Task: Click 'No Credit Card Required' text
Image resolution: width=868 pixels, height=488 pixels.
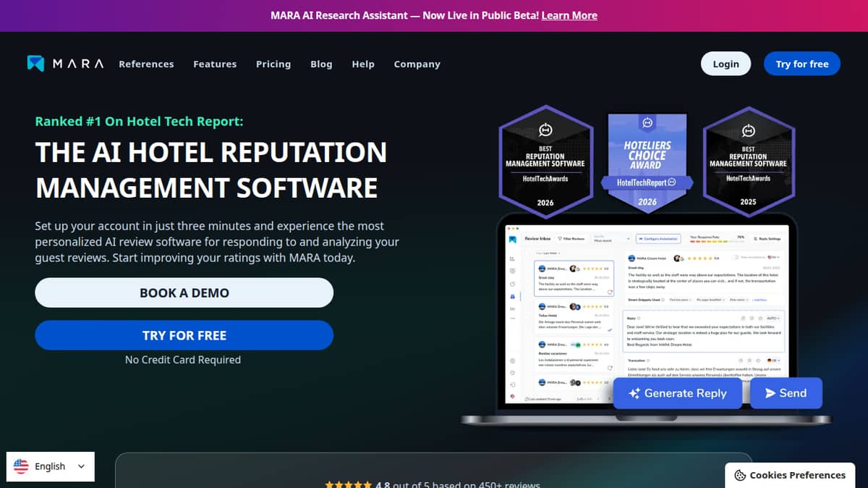Action: click(x=183, y=359)
